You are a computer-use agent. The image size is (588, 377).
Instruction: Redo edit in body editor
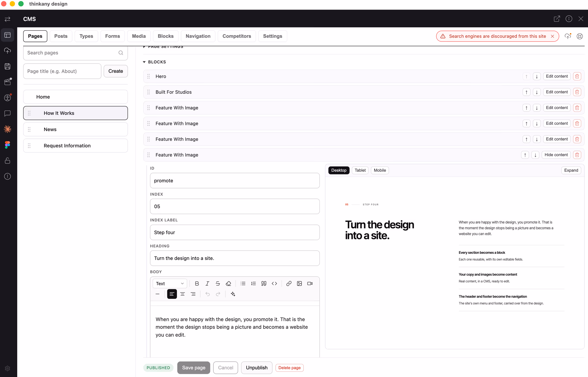point(218,294)
